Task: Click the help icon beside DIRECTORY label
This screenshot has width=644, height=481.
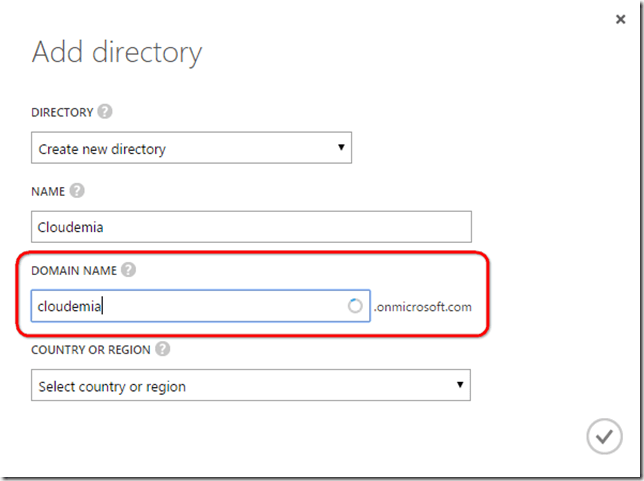Action: tap(104, 113)
